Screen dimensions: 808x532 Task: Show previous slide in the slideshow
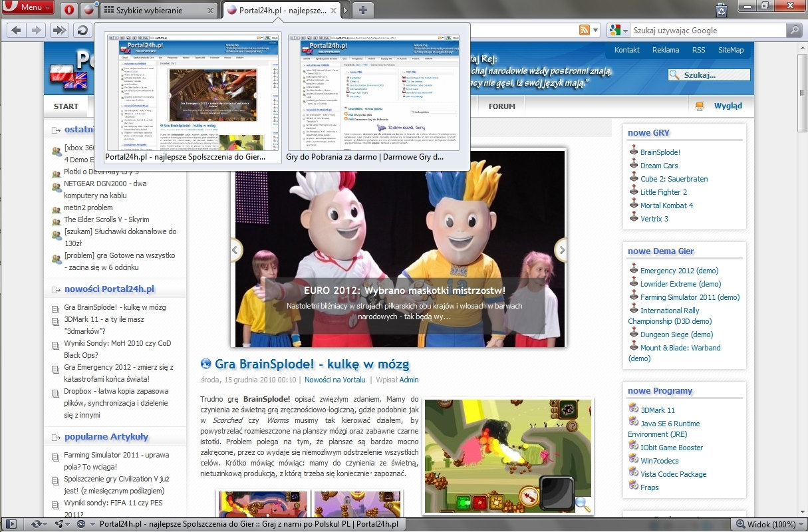[235, 250]
